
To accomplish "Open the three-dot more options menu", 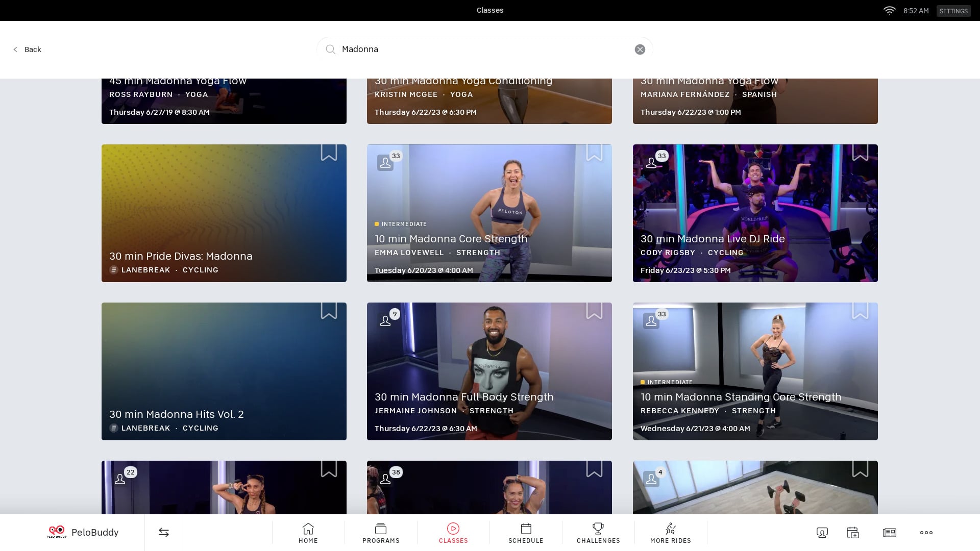I will click(x=926, y=533).
